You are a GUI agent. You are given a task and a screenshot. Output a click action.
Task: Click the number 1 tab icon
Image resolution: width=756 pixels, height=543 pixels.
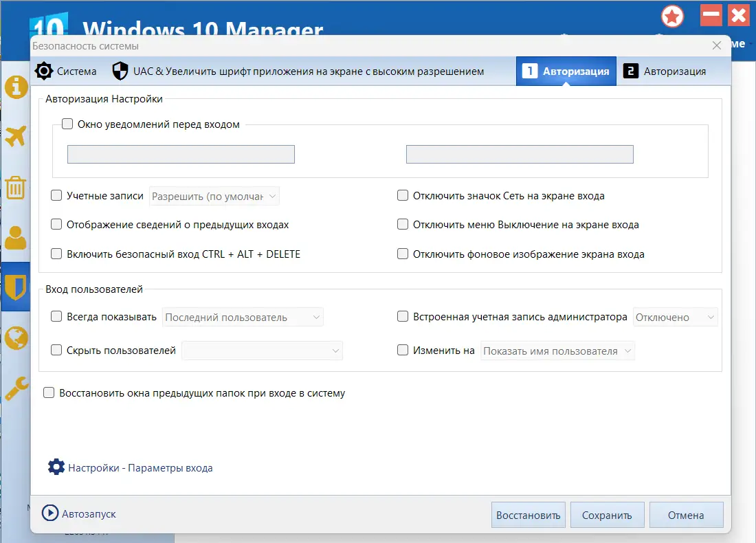click(x=530, y=71)
